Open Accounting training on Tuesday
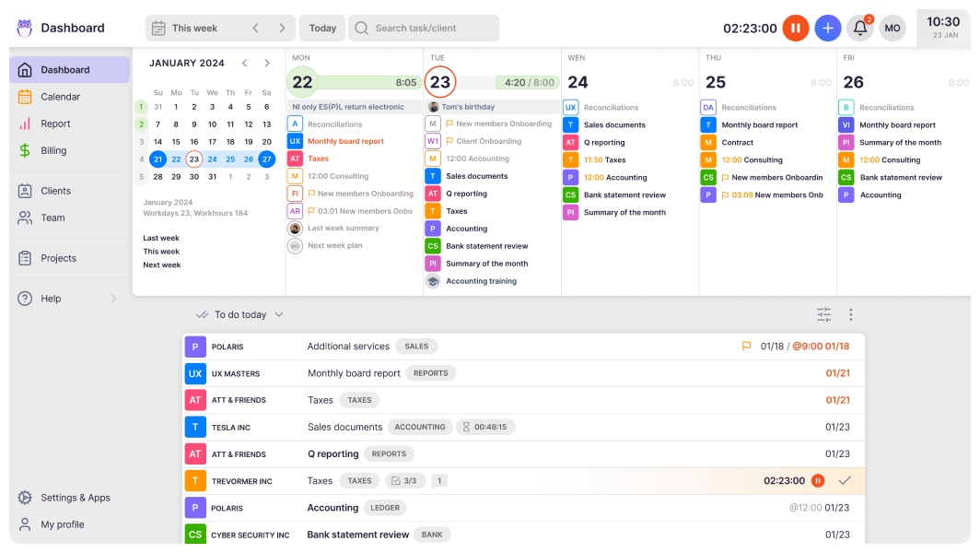Viewport: 980px width, 553px height. (x=481, y=281)
